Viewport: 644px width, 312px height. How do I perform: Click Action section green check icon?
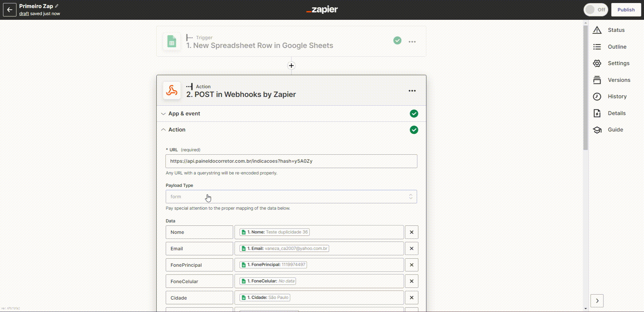point(414,130)
